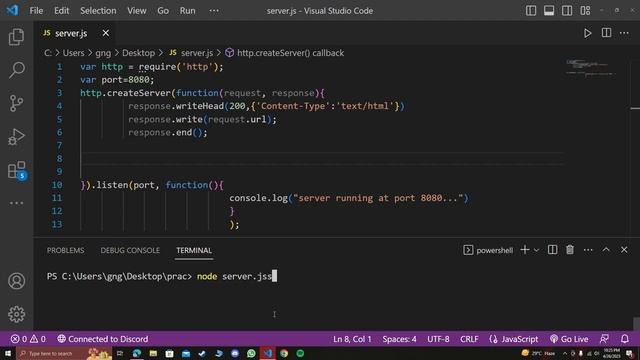
Task: Open the Manage gear icon
Action: tap(16, 314)
